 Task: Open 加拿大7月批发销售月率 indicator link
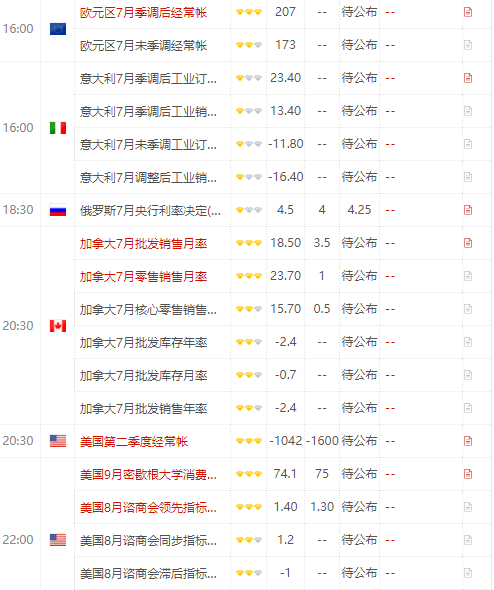click(x=143, y=244)
